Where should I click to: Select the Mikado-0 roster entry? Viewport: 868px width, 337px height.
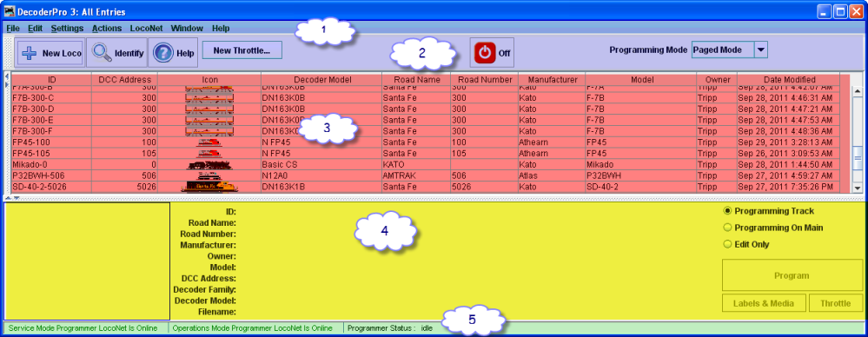point(427,164)
